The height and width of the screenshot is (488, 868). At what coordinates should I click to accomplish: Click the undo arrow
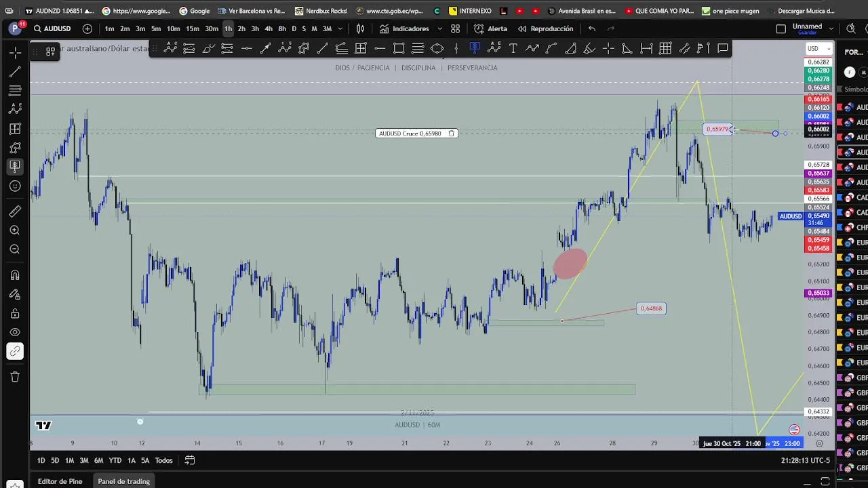pyautogui.click(x=592, y=28)
